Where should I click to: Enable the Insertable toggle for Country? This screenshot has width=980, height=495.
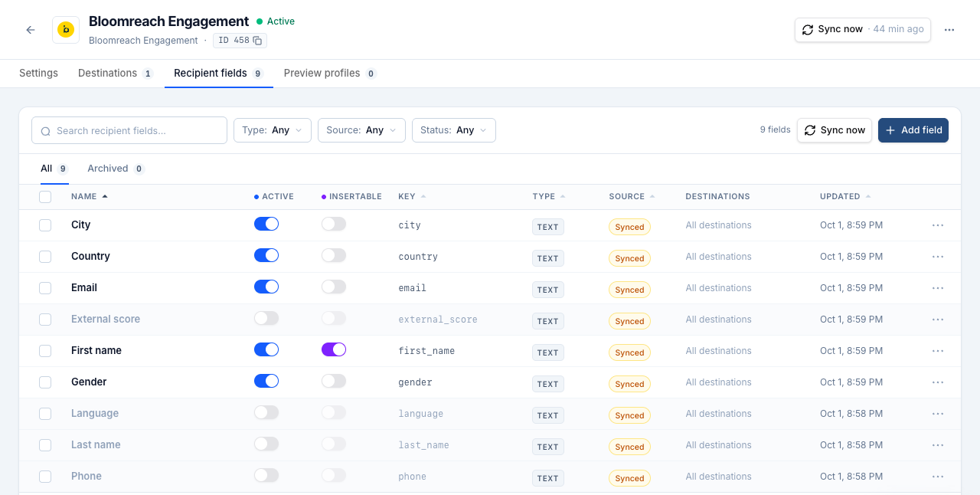coord(334,255)
